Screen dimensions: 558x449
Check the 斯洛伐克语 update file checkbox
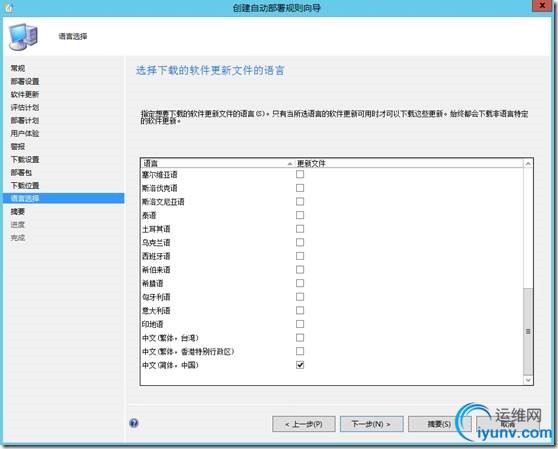pos(300,188)
